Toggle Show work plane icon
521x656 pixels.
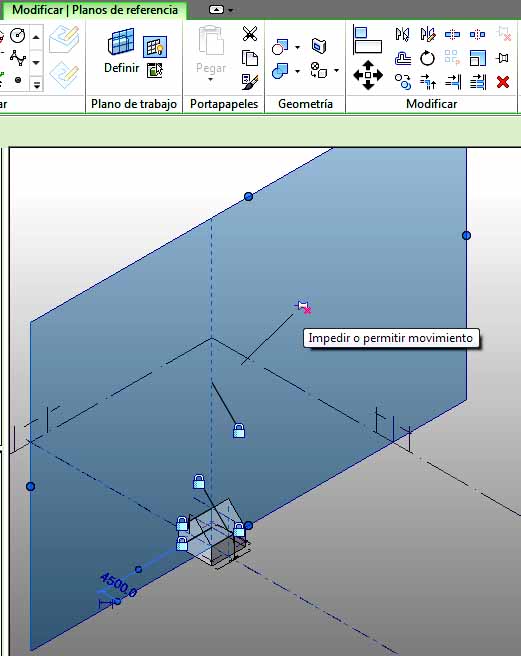[x=155, y=46]
